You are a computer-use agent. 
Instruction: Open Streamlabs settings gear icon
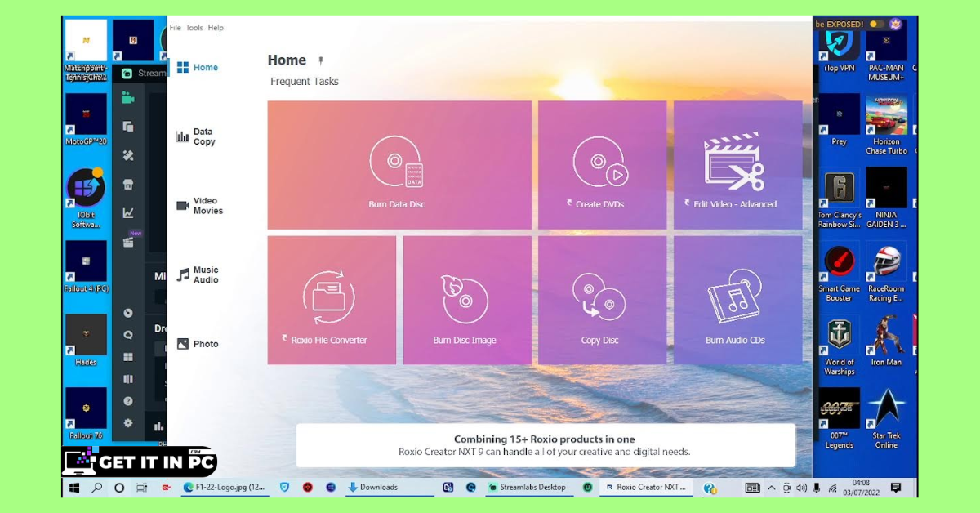127,423
